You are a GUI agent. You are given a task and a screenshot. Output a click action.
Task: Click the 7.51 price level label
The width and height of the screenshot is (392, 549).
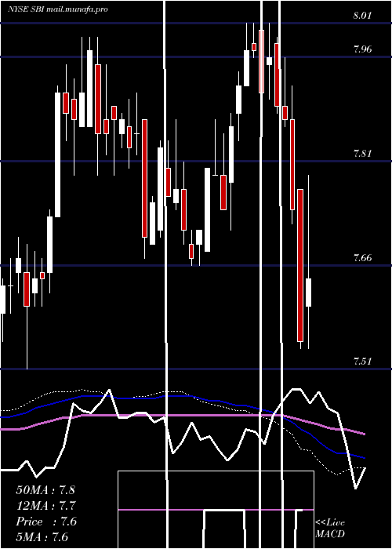pyautogui.click(x=362, y=361)
